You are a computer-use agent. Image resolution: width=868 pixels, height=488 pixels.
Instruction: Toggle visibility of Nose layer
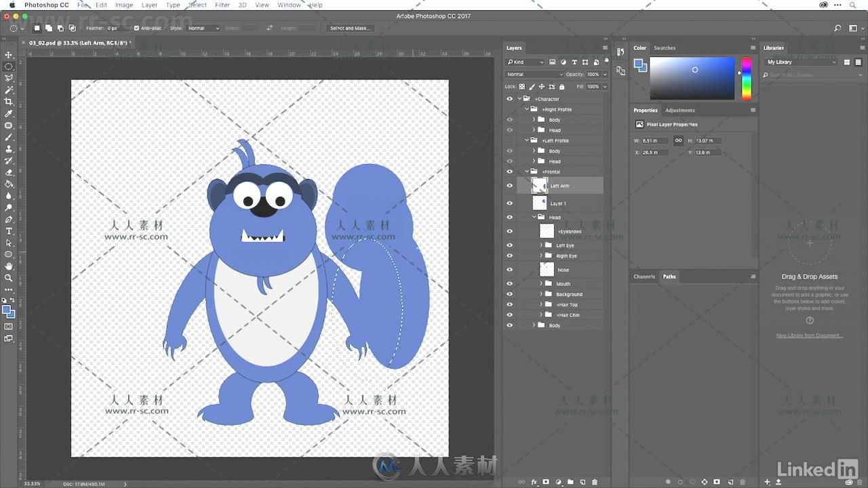tap(510, 270)
